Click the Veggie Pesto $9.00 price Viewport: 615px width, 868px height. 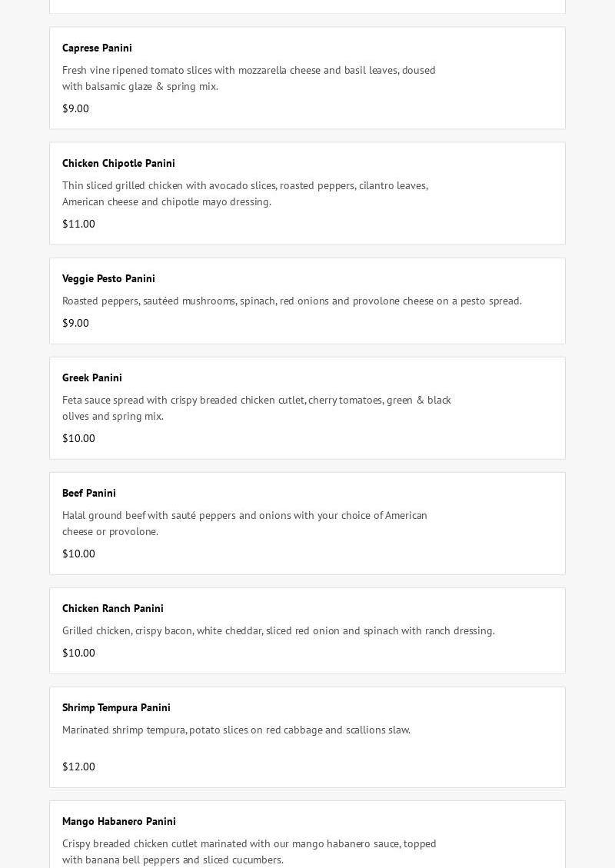[x=75, y=323]
